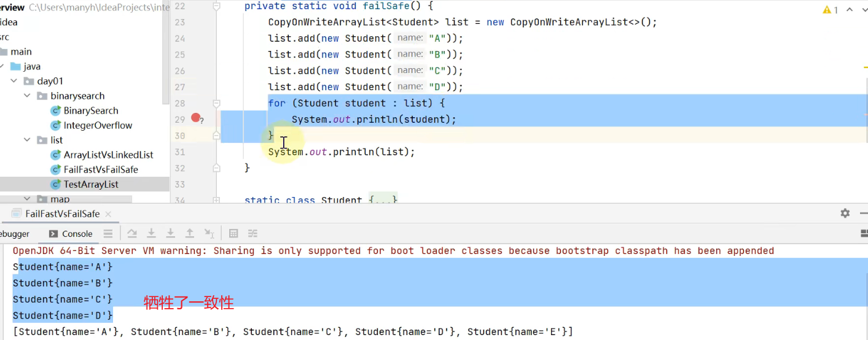Image resolution: width=868 pixels, height=340 pixels.
Task: Collapse the list package node
Action: [27, 140]
